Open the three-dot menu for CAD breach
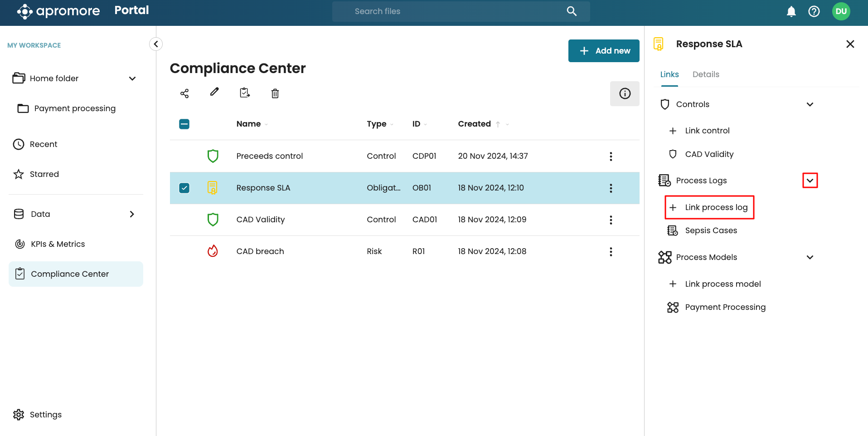The height and width of the screenshot is (436, 868). click(x=611, y=252)
